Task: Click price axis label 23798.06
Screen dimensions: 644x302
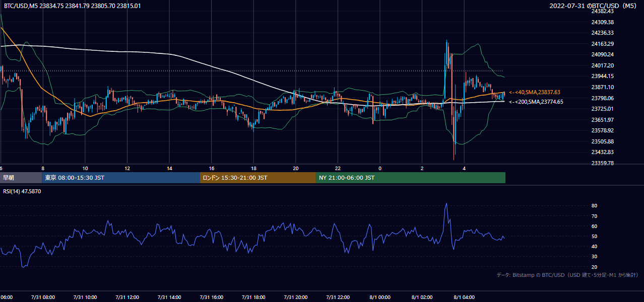Action: [x=603, y=98]
